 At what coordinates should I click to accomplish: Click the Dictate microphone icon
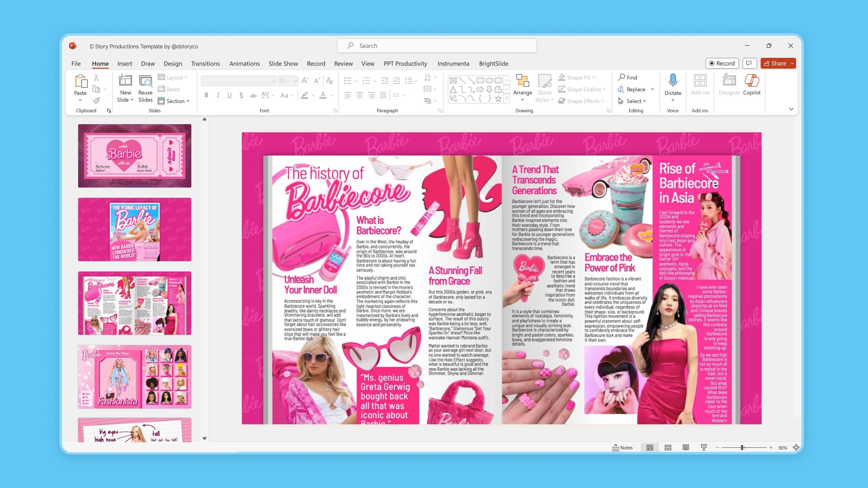click(673, 81)
